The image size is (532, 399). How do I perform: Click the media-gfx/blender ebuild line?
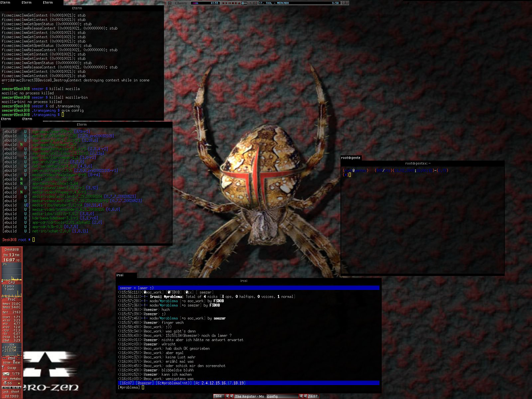pos(58,136)
